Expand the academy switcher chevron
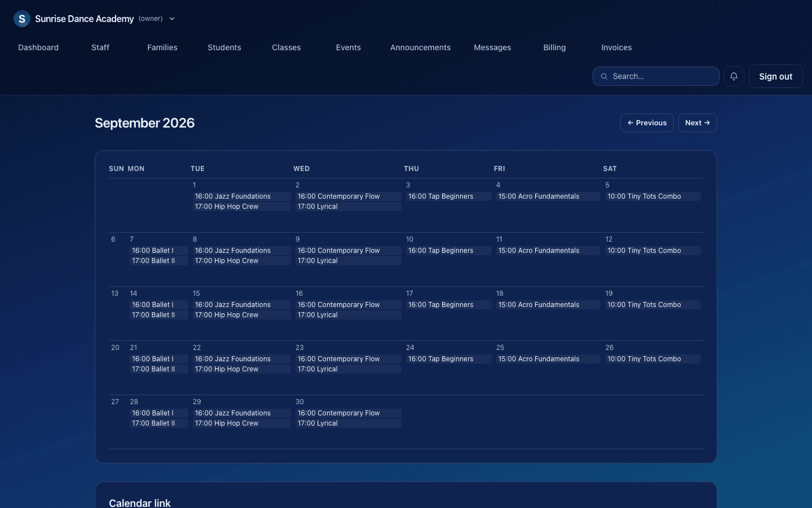Image resolution: width=812 pixels, height=508 pixels. (172, 19)
